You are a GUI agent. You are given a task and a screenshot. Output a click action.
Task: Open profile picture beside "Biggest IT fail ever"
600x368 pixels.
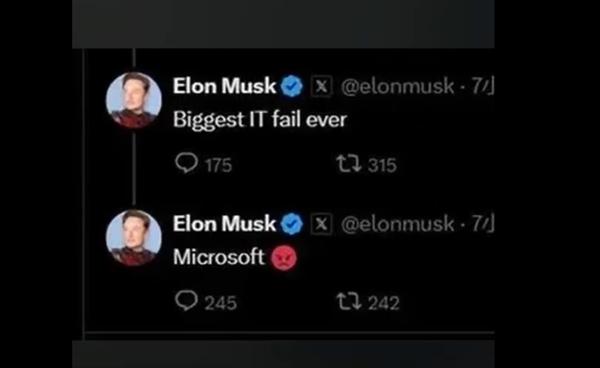[x=134, y=100]
